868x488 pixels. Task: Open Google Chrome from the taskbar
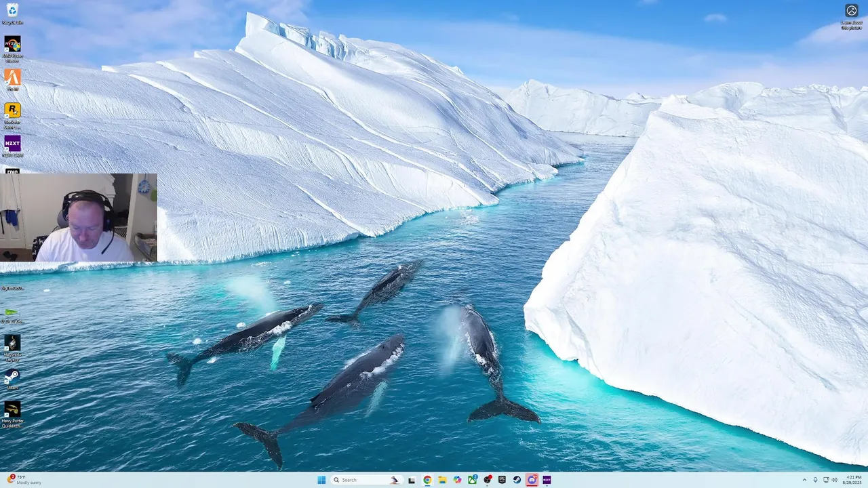coord(427,480)
